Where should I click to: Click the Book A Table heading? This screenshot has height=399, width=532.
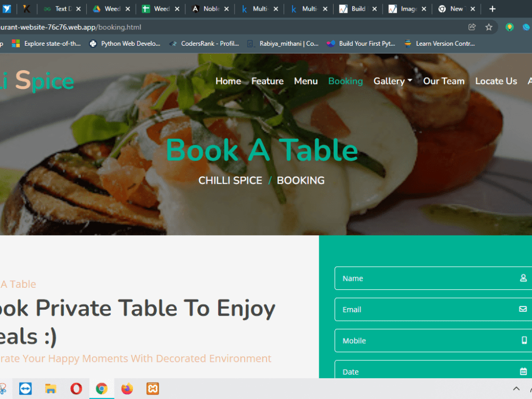pyautogui.click(x=262, y=151)
